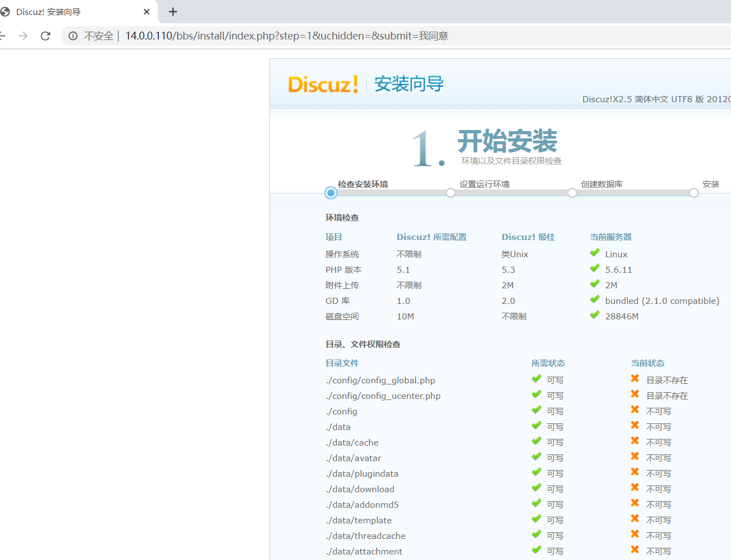Click the forward navigation arrow

(x=23, y=36)
